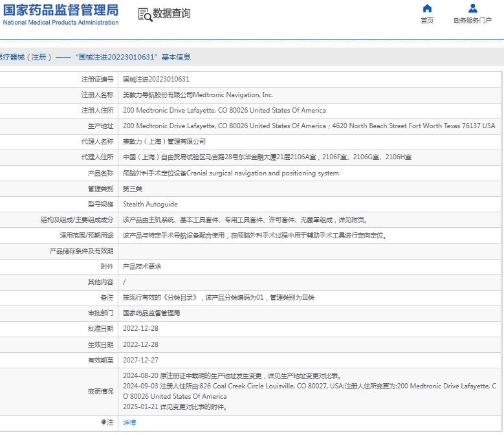The height and width of the screenshot is (435, 504).
Task: Select model value Stealth Autoguide
Action: click(150, 204)
